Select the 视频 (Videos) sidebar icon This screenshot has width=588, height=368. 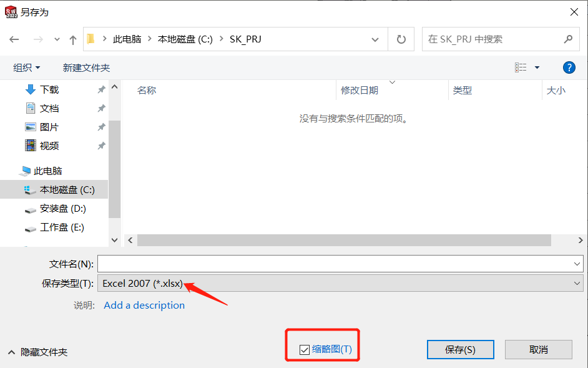coord(32,146)
